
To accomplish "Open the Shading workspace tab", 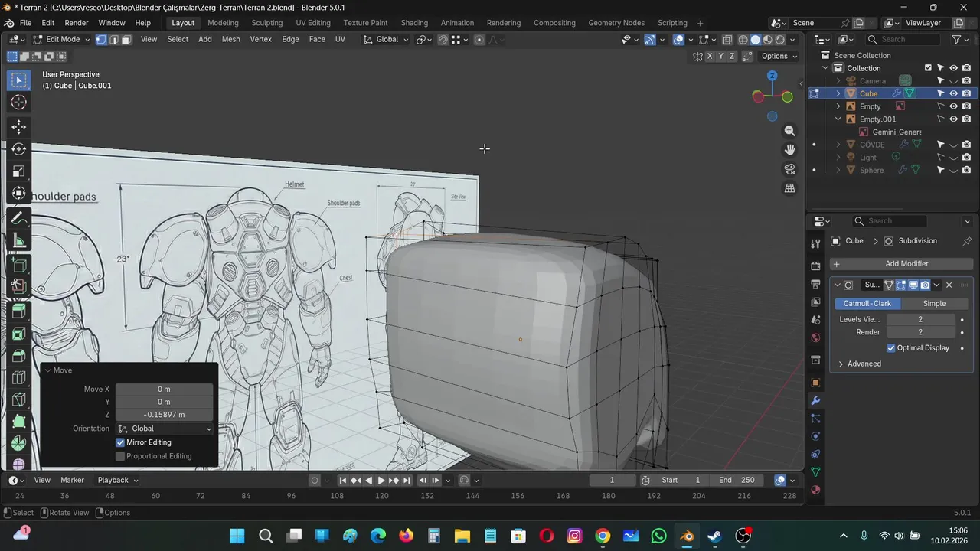I will 414,23.
